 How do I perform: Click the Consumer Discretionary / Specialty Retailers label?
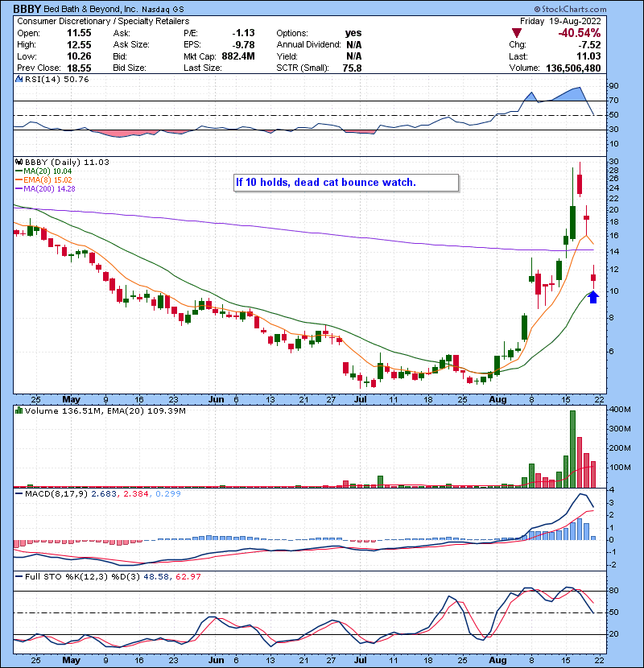point(103,21)
